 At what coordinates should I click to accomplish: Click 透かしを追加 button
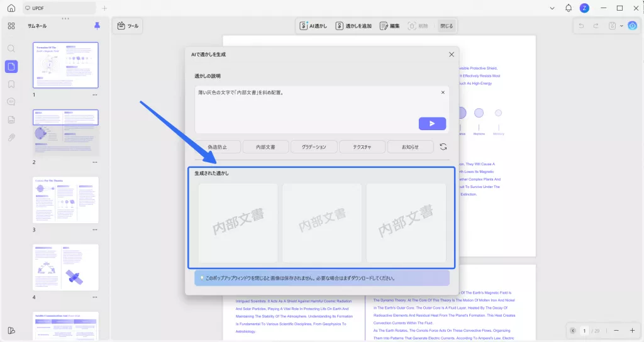click(x=353, y=26)
